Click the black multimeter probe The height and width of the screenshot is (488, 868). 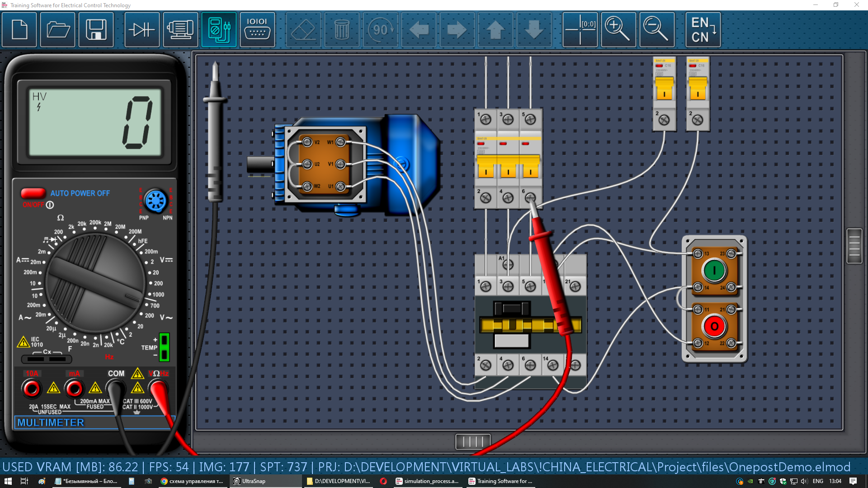coord(215,136)
